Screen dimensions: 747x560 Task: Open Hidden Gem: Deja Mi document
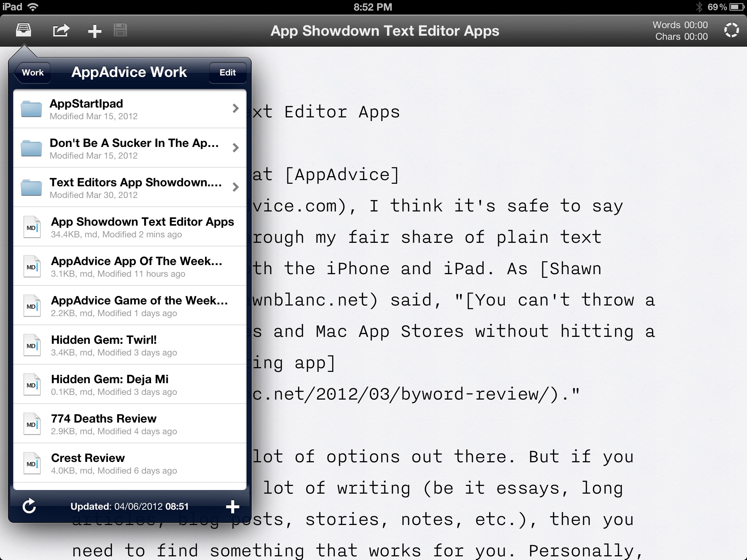(129, 384)
